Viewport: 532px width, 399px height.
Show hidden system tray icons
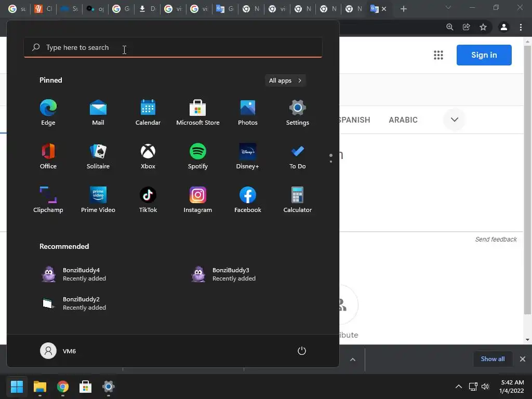point(458,387)
